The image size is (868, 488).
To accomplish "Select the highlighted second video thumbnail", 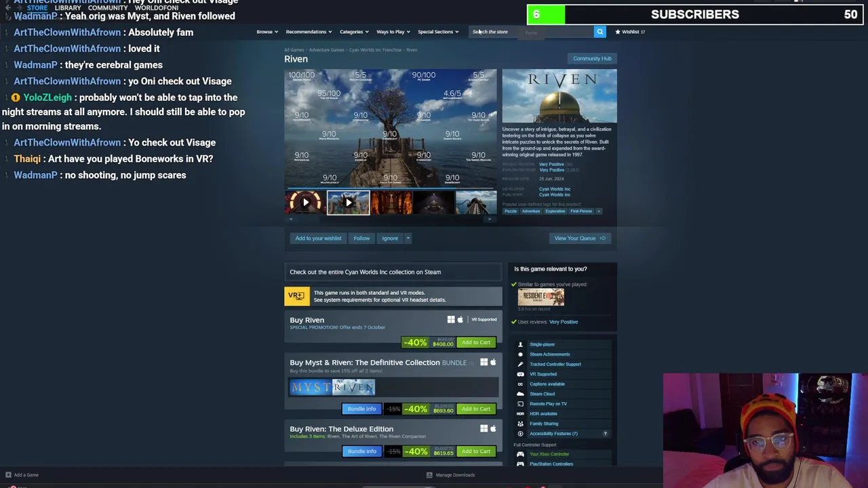I will [x=348, y=203].
